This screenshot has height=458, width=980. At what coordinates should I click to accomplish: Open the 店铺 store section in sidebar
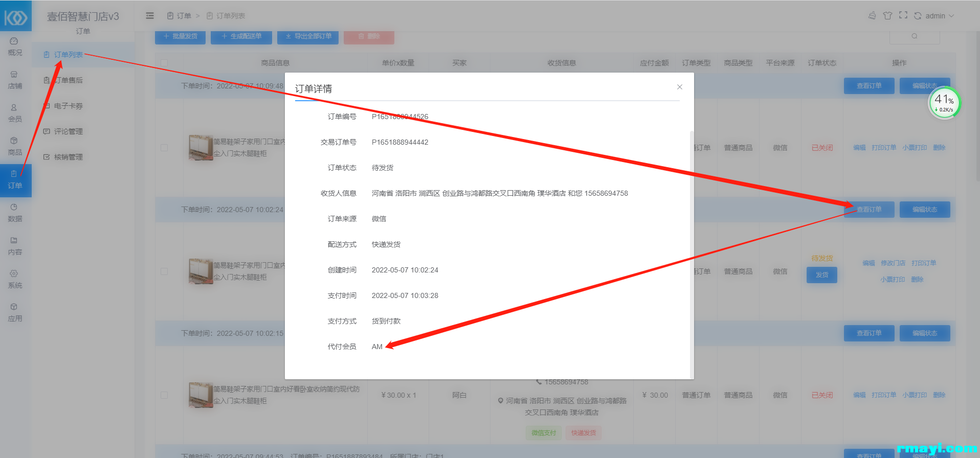pyautogui.click(x=15, y=80)
